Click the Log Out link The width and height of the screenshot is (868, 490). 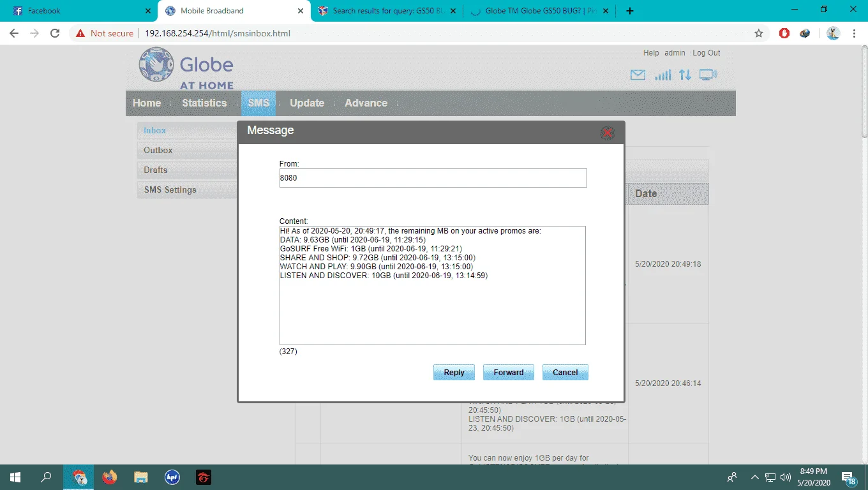click(x=707, y=53)
